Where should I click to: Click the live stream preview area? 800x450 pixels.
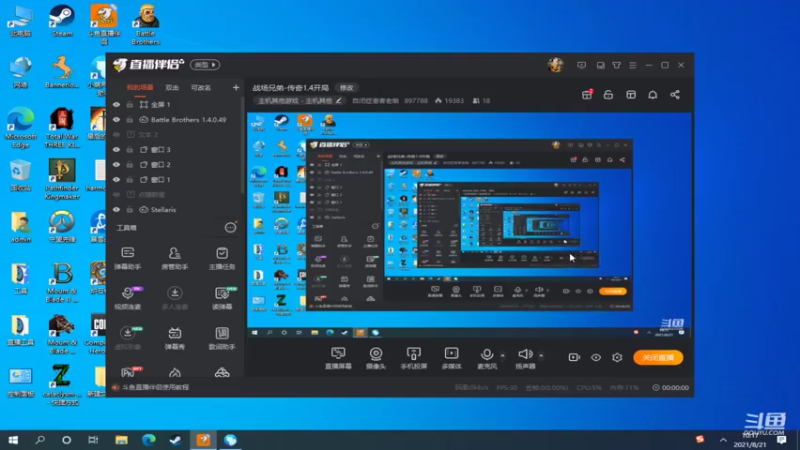pos(469,225)
